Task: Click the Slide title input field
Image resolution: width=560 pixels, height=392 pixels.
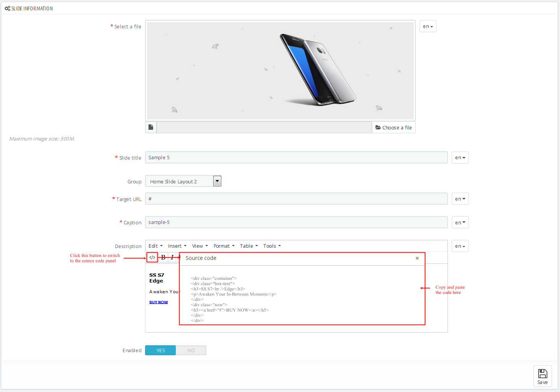Action: (296, 157)
